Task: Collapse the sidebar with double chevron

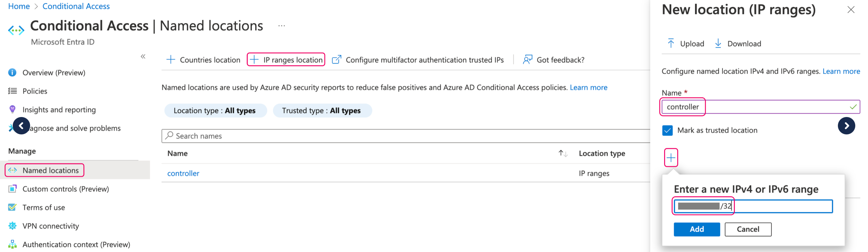Action: point(143,56)
